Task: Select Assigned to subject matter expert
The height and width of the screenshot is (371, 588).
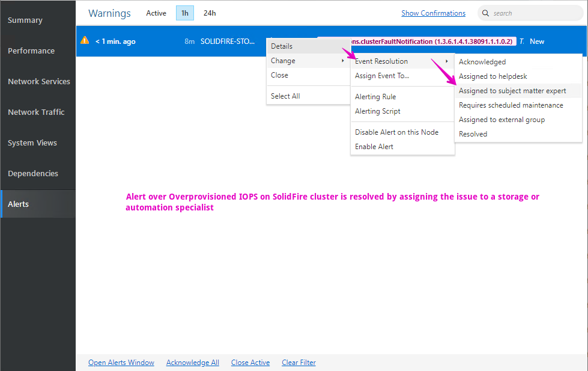Action: (x=518, y=91)
